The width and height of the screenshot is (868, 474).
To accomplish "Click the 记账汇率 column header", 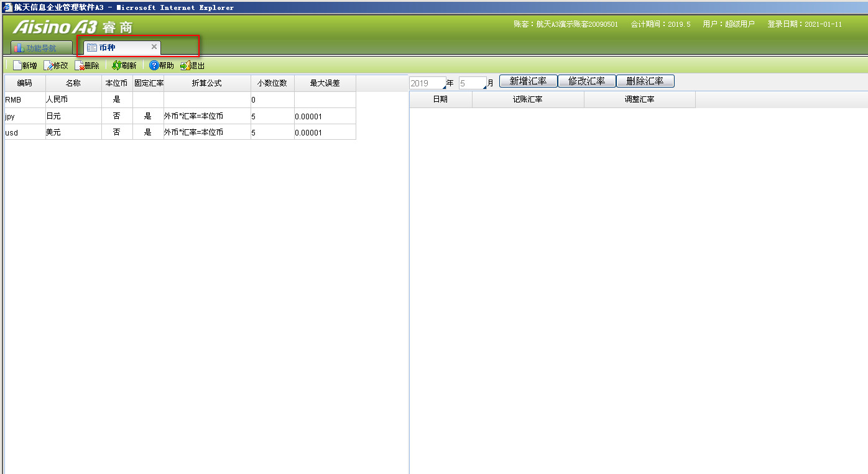I will 527,99.
